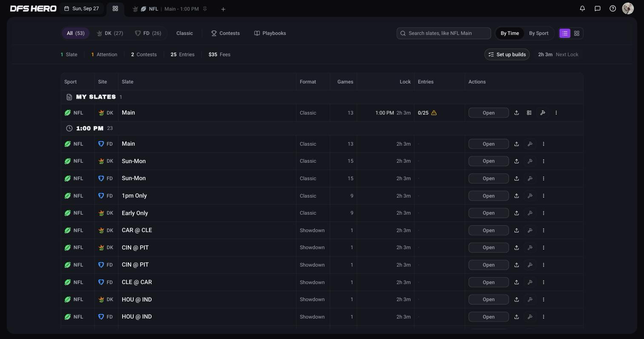This screenshot has height=339, width=644.
Task: Group slates By Time
Action: coord(509,33)
